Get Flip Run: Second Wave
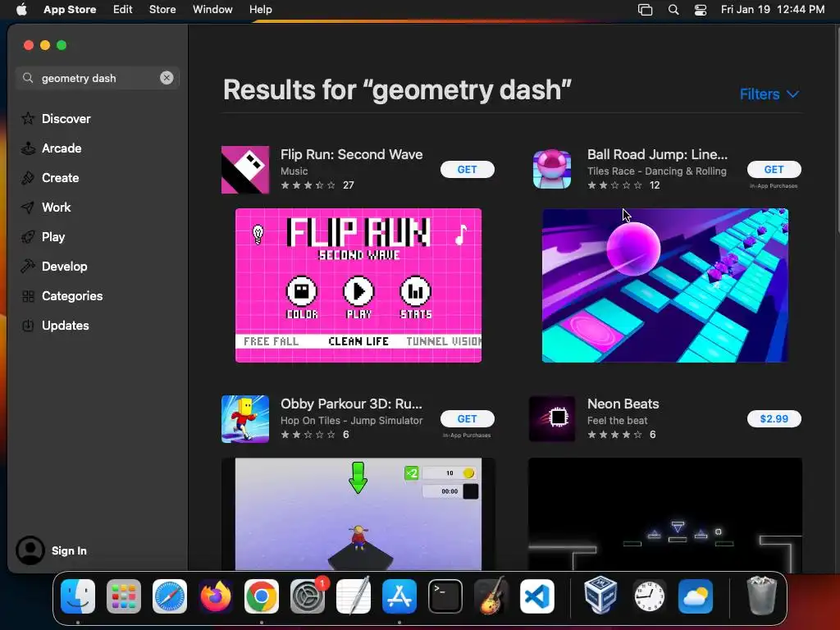The height and width of the screenshot is (630, 840). point(467,169)
